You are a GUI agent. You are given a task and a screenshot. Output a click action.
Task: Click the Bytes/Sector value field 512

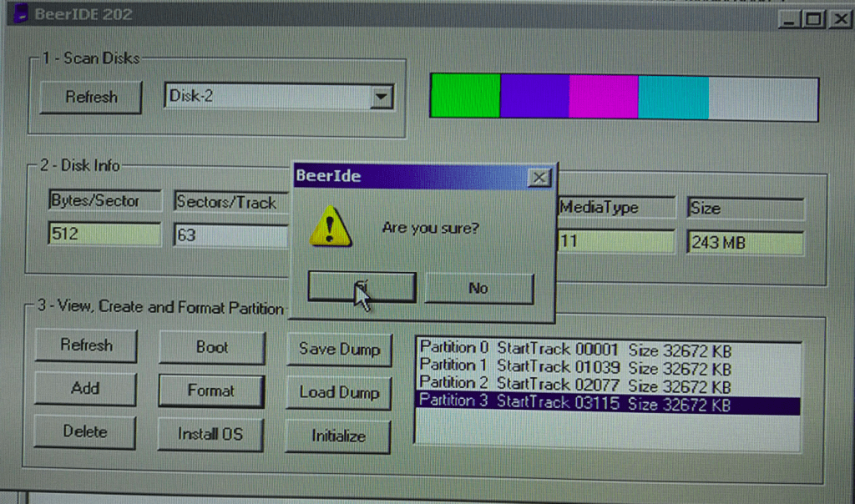point(104,234)
